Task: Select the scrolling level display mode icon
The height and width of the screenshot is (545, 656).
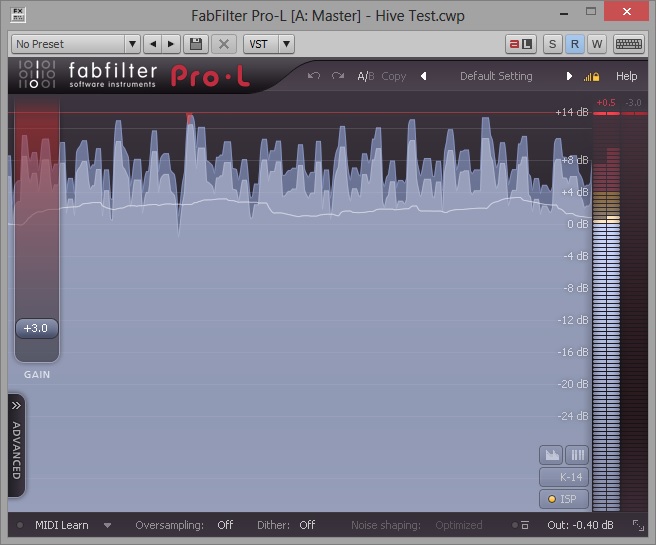Action: click(551, 455)
